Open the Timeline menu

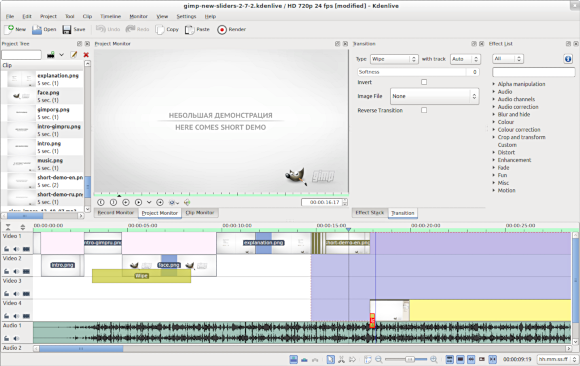click(x=110, y=16)
